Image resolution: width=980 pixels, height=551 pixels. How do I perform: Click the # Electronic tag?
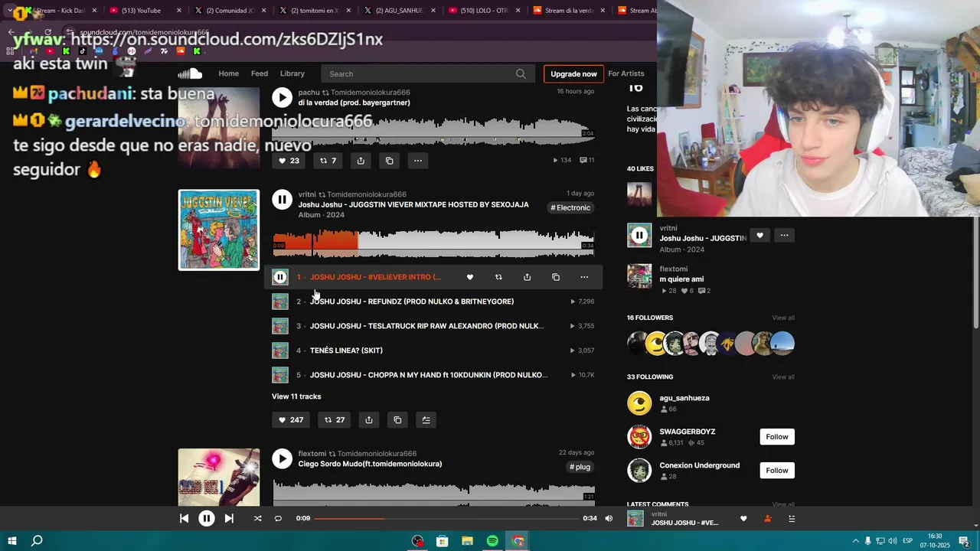point(570,208)
